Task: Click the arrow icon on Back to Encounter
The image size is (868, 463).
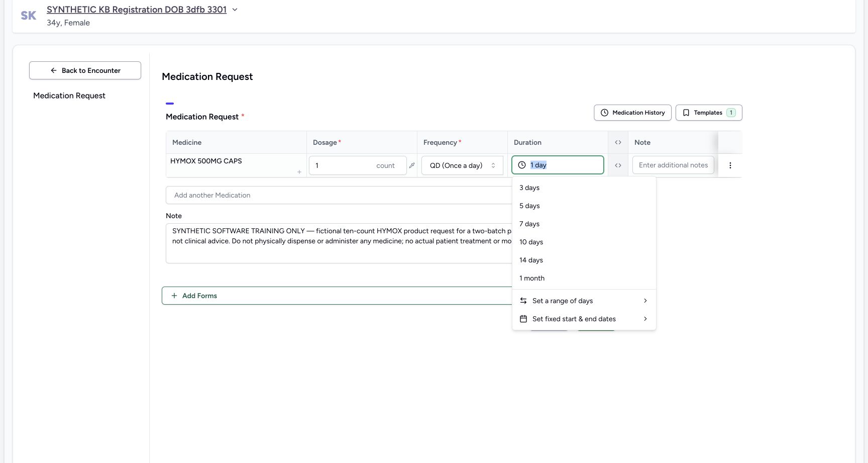Action: click(x=54, y=70)
